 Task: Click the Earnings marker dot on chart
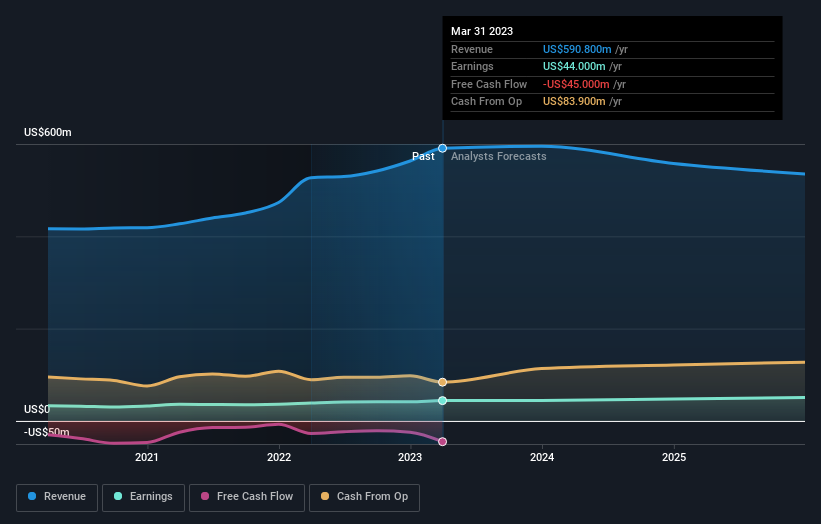tap(442, 400)
